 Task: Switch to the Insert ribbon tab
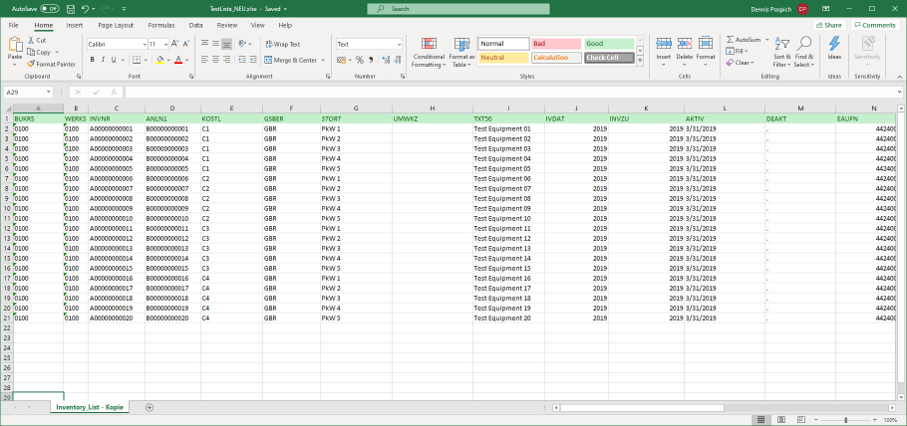[75, 25]
